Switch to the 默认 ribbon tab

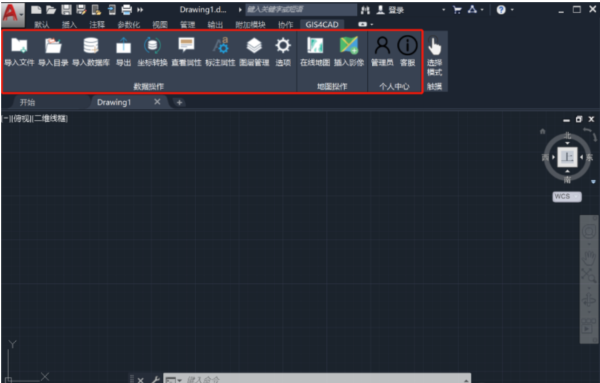tap(42, 25)
